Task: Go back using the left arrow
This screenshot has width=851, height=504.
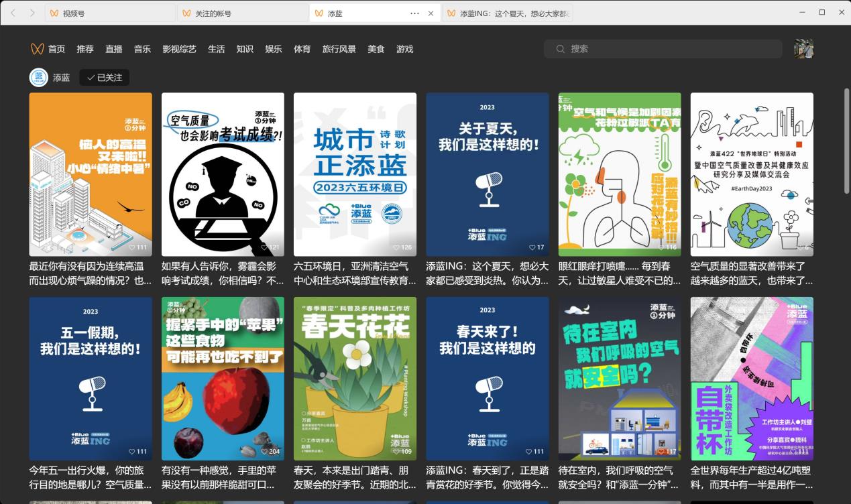Action: (13, 13)
